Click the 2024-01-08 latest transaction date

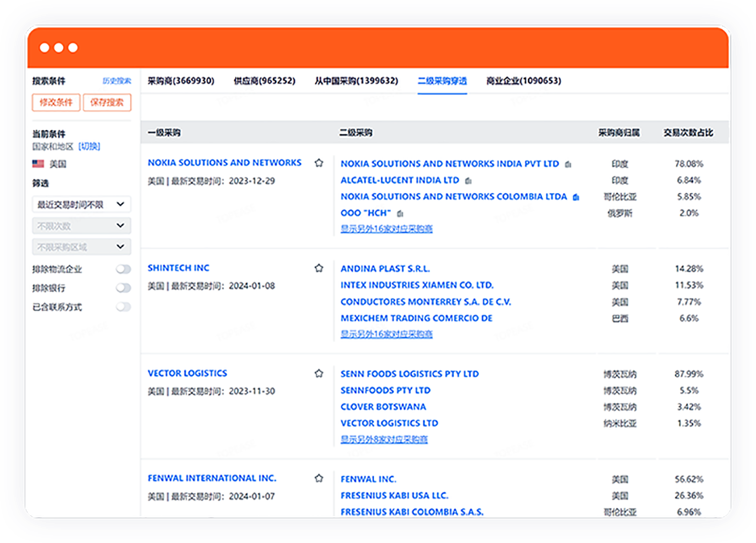pyautogui.click(x=252, y=286)
